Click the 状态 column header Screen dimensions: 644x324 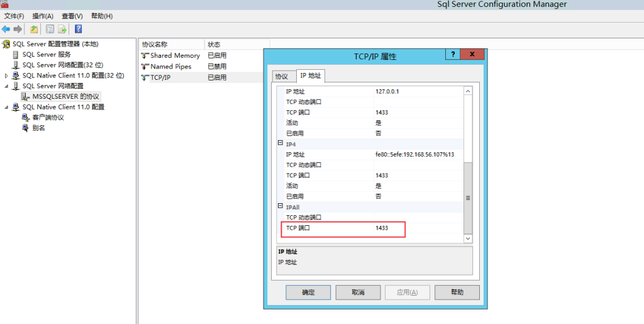pyautogui.click(x=237, y=44)
